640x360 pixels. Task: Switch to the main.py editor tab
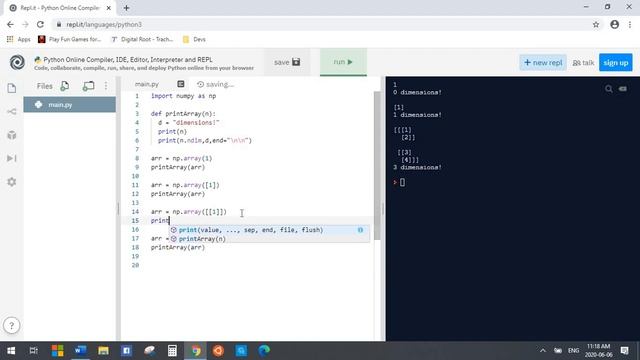[x=147, y=84]
